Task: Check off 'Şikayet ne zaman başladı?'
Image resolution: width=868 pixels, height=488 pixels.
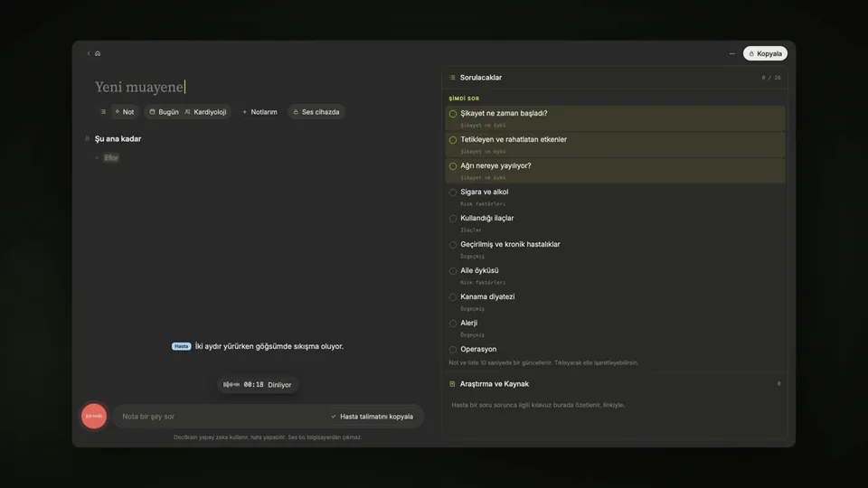Action: [453, 114]
